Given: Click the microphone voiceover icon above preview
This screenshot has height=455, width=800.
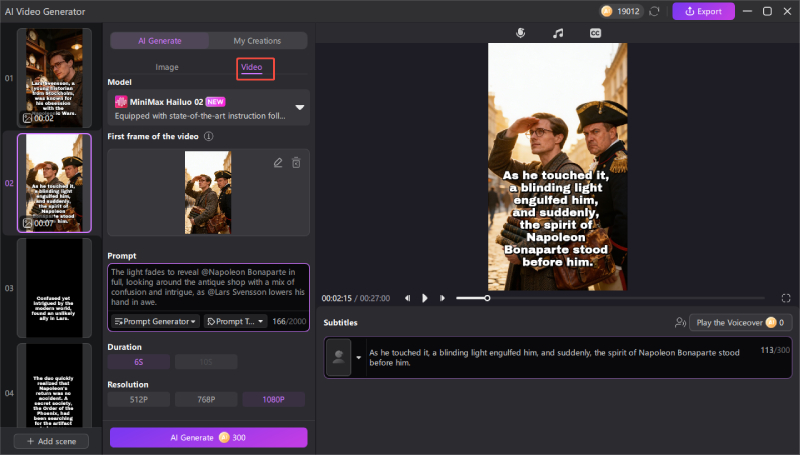Looking at the screenshot, I should (x=520, y=33).
